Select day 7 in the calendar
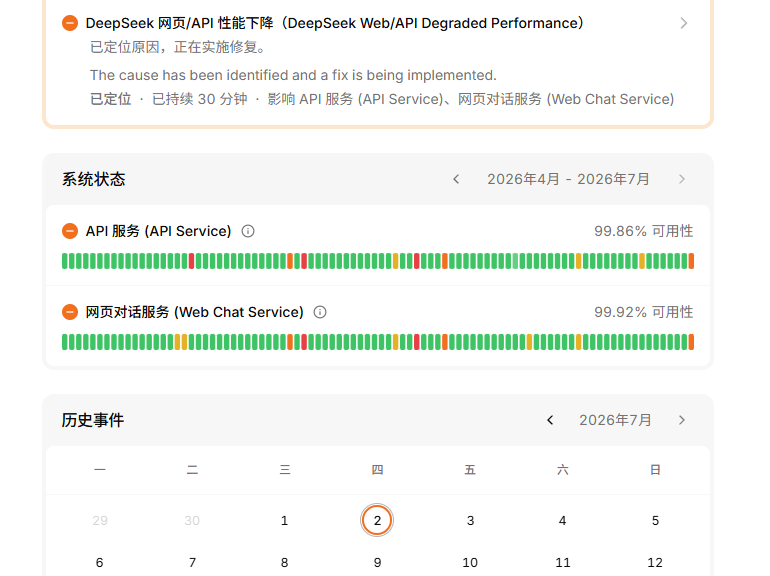This screenshot has width=770, height=576. [192, 562]
